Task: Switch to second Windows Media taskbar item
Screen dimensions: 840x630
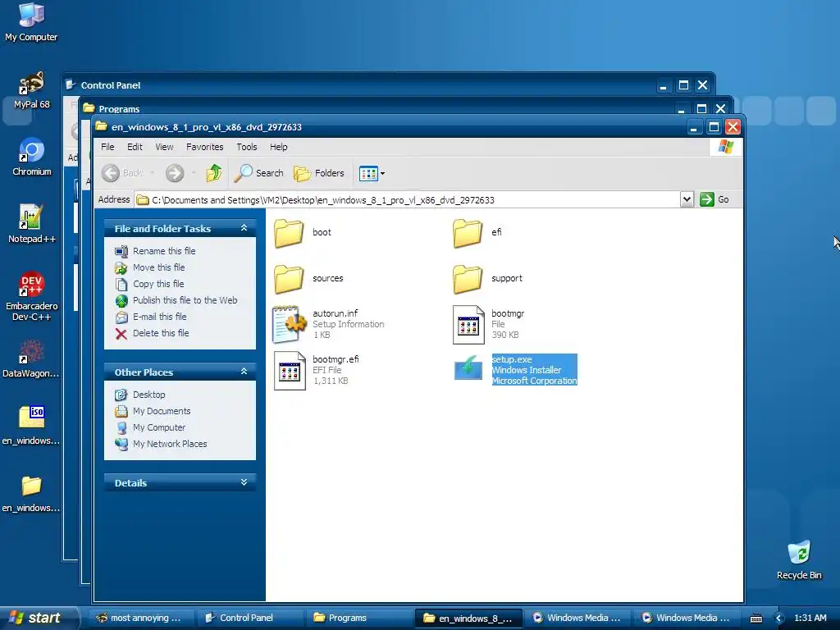Action: pos(686,618)
